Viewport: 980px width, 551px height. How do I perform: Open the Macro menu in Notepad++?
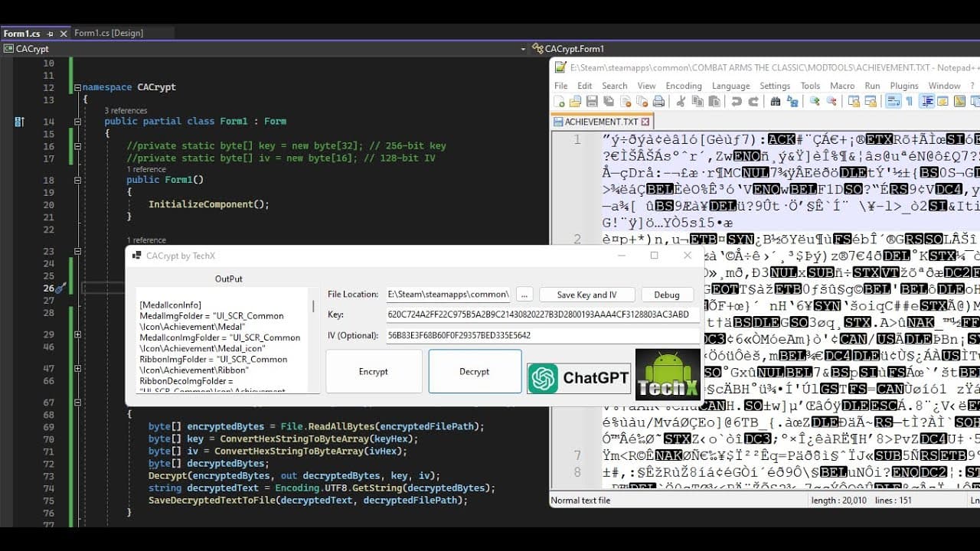click(x=842, y=86)
